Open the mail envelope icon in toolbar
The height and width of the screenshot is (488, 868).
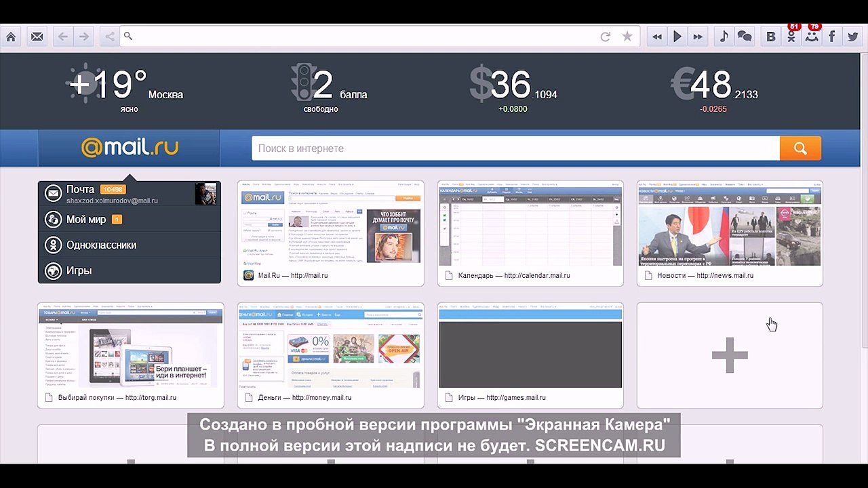(37, 37)
